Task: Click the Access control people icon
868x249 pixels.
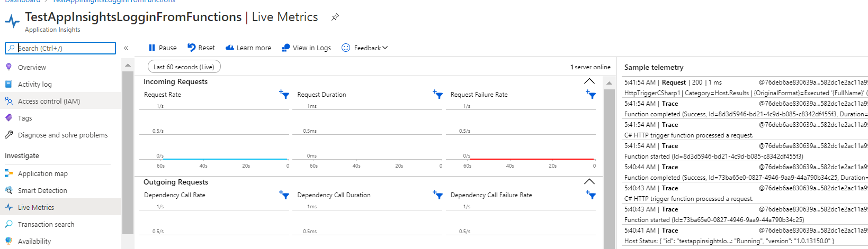Action: coord(8,101)
